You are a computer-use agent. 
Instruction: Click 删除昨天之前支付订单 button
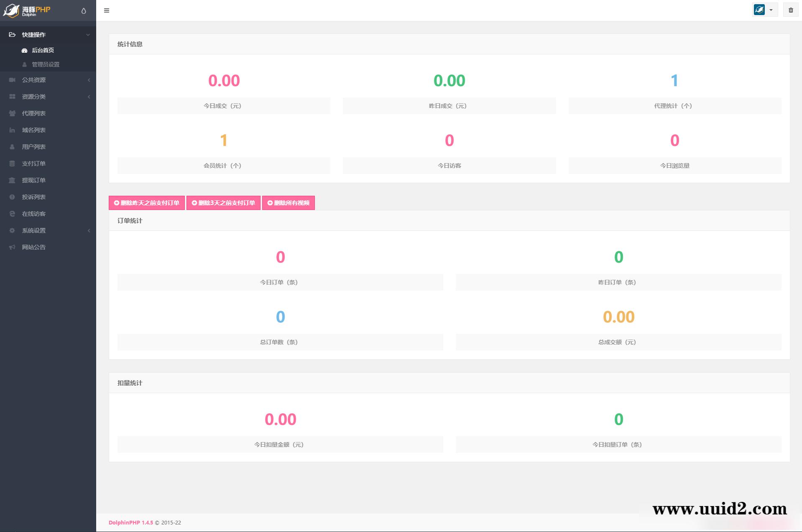coord(147,203)
